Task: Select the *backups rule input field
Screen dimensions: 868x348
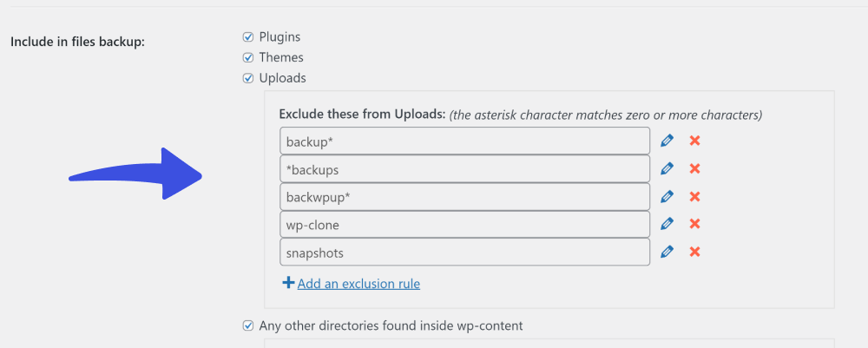Action: click(x=465, y=168)
